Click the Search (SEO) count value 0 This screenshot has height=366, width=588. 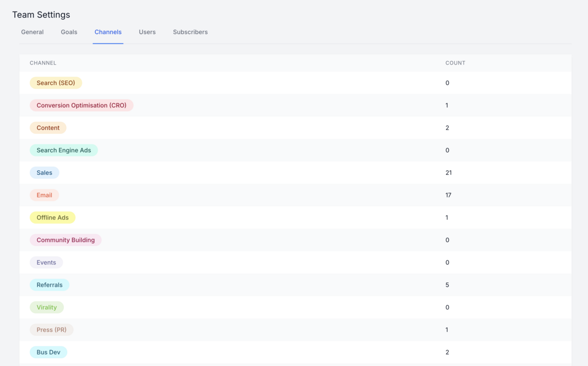pyautogui.click(x=447, y=83)
